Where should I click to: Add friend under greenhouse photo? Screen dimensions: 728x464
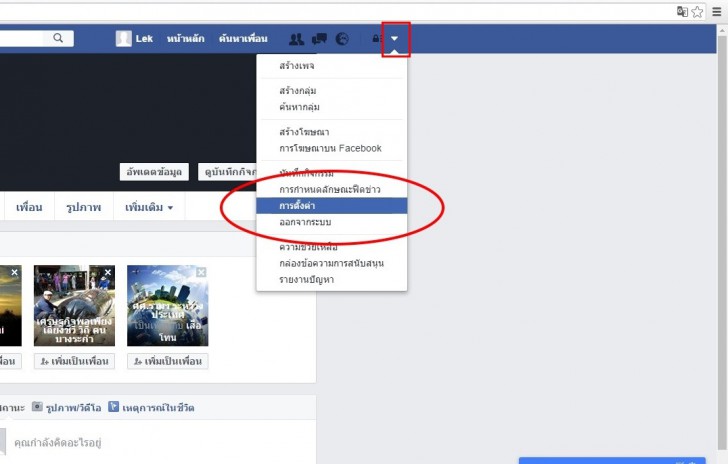pos(74,361)
